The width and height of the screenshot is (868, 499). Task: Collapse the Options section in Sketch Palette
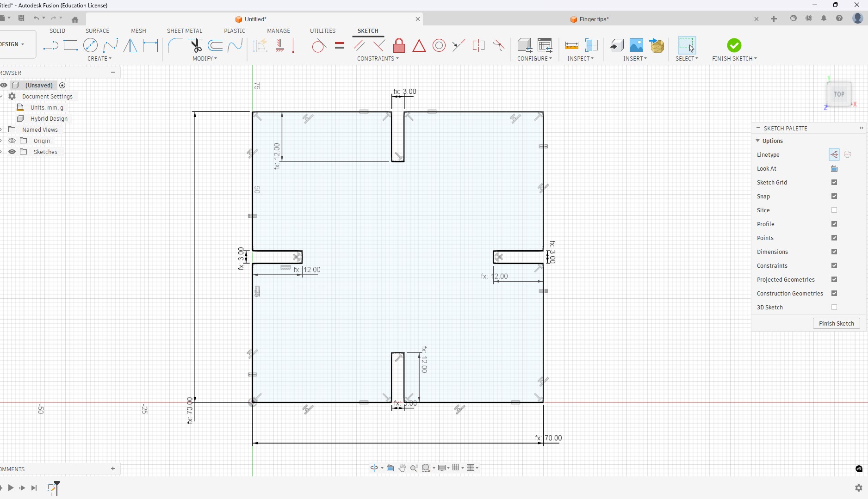[x=757, y=141]
